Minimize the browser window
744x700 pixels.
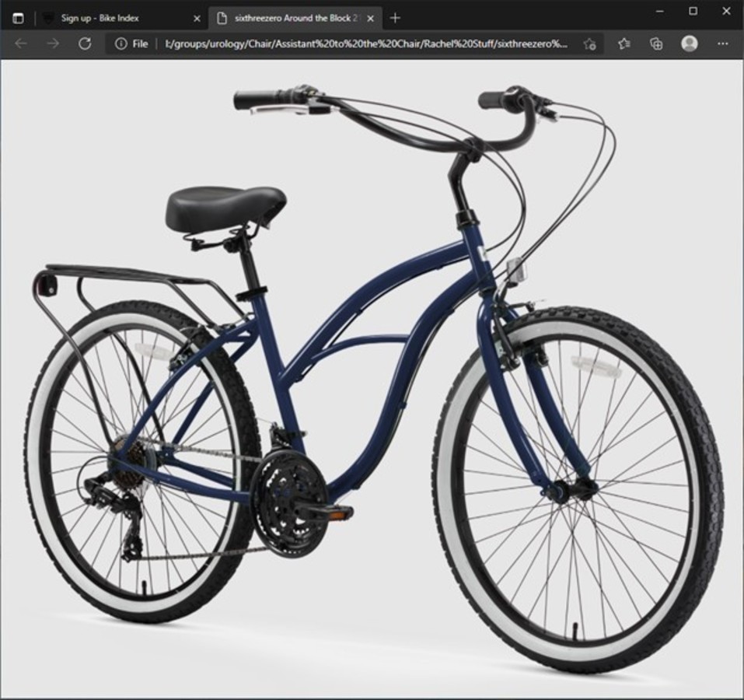tap(658, 9)
